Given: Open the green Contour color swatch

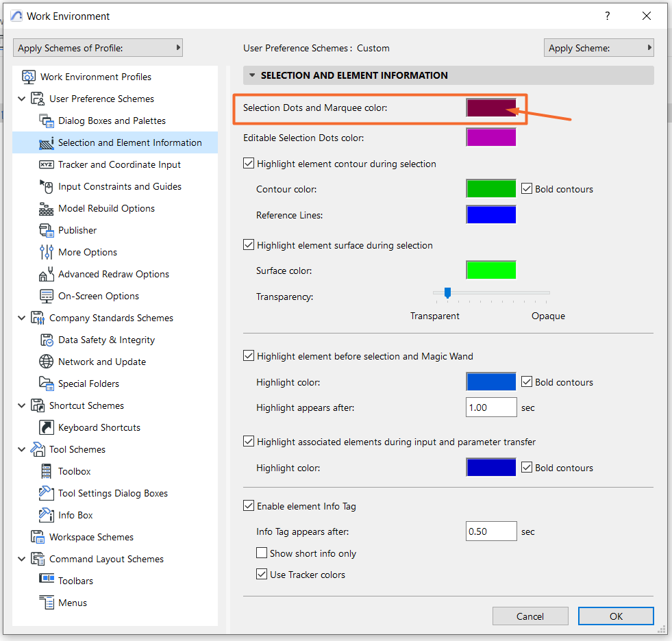Looking at the screenshot, I should pos(491,189).
